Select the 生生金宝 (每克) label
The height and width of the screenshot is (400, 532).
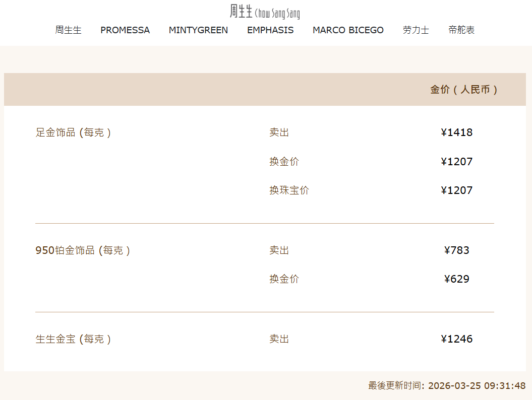73,339
